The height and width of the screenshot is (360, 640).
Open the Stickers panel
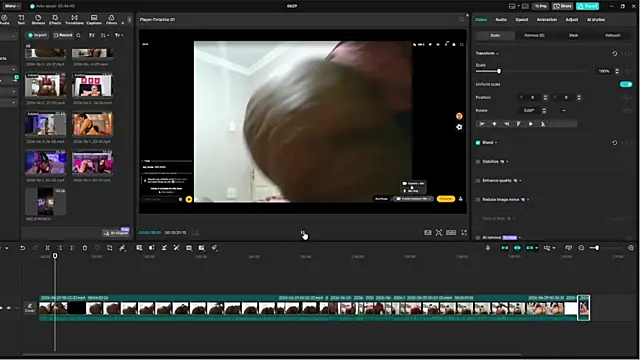[x=38, y=19]
